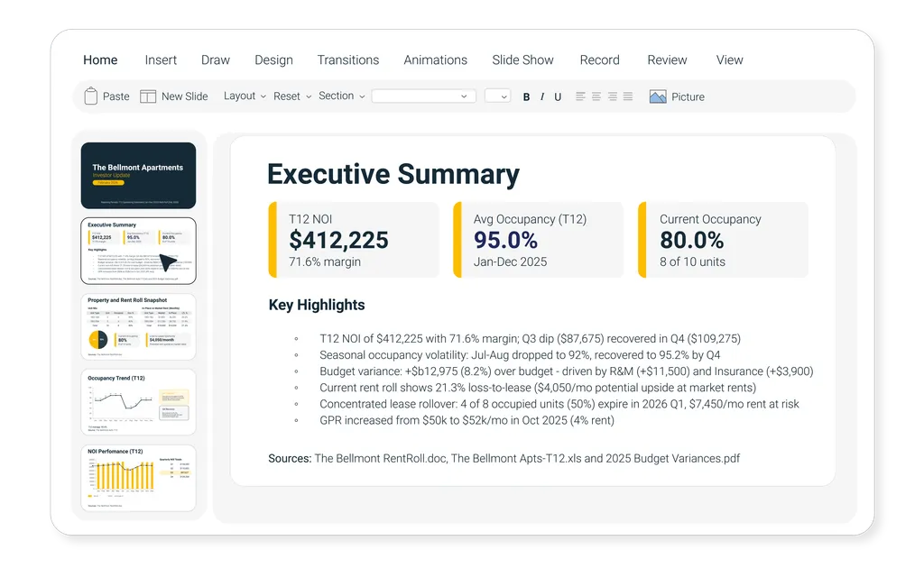924x568 pixels.
Task: Open the Transitions tab
Action: (x=347, y=60)
